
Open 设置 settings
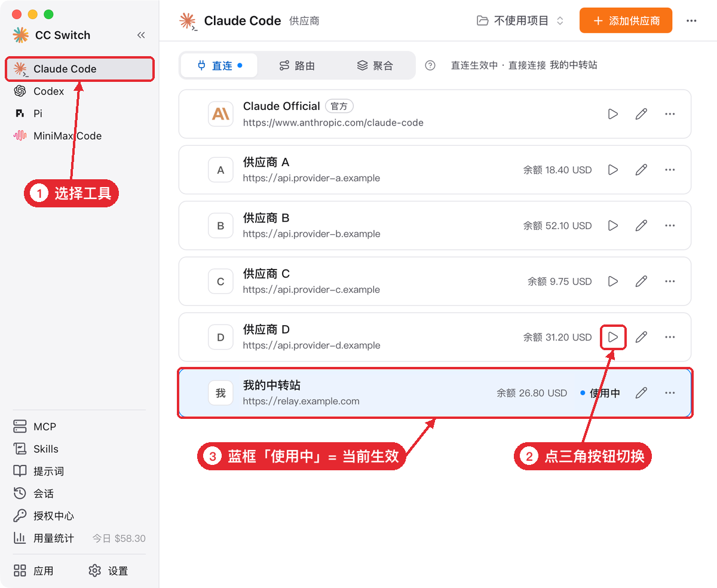[x=108, y=571]
